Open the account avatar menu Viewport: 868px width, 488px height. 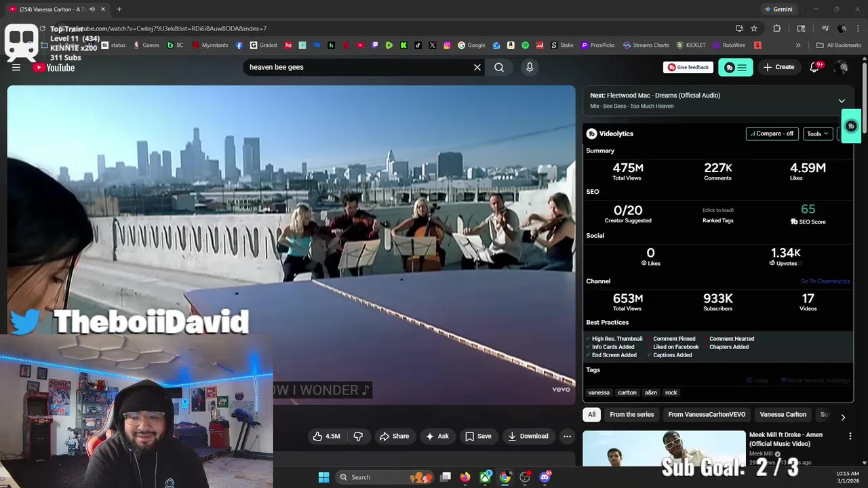842,67
